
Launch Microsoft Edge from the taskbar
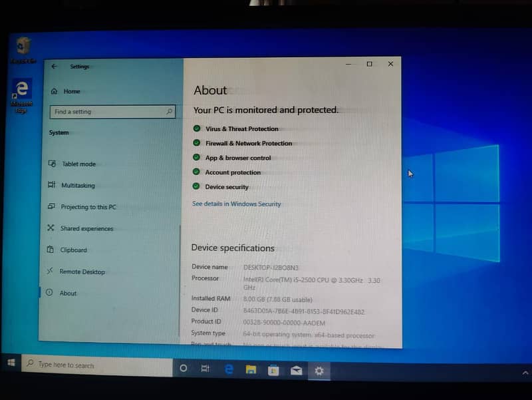(x=229, y=369)
